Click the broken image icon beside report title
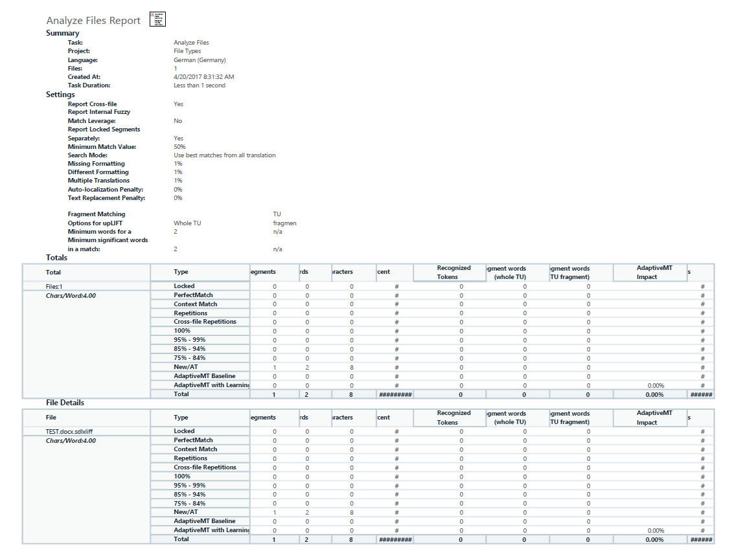 pyautogui.click(x=157, y=19)
